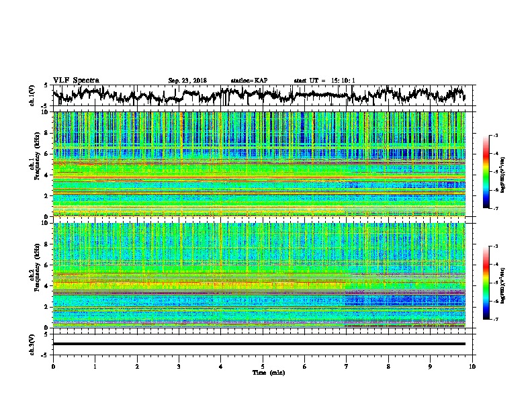Click time axis tick label "9"
Image resolution: width=532 pixels, height=411 pixels.
click(x=430, y=367)
